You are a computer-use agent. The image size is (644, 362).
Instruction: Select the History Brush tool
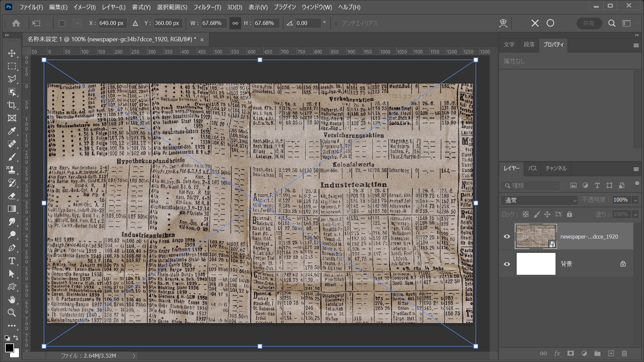[12, 183]
